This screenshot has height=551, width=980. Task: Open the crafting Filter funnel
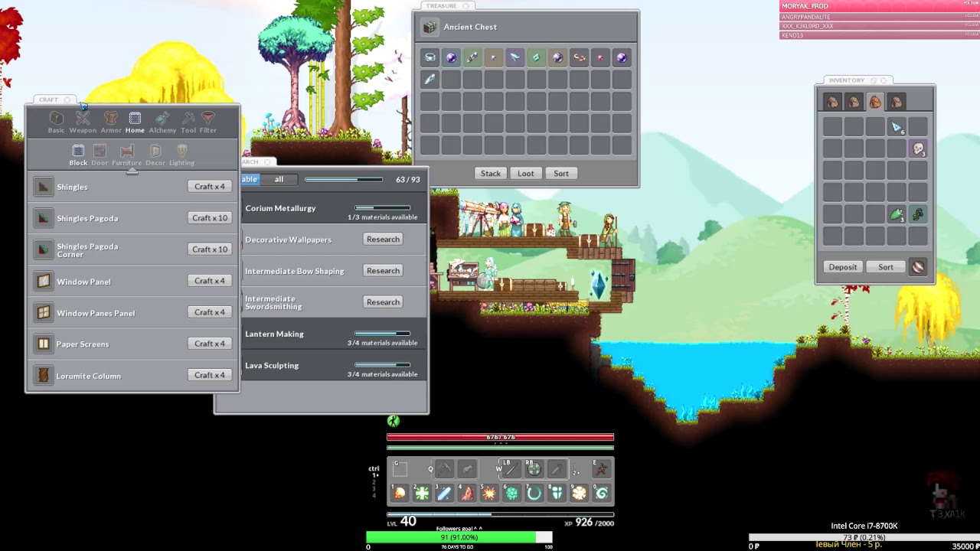[208, 122]
